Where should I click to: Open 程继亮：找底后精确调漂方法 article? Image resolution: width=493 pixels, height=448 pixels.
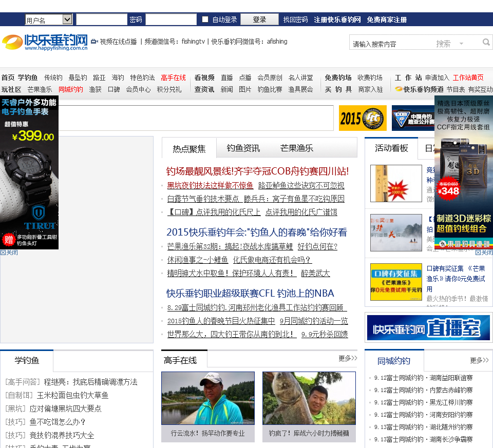(x=90, y=382)
